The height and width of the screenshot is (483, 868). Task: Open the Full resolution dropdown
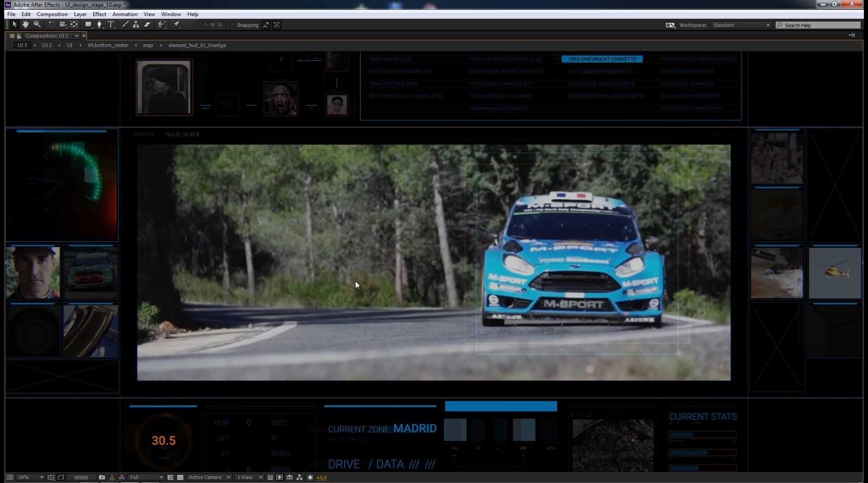pos(146,477)
